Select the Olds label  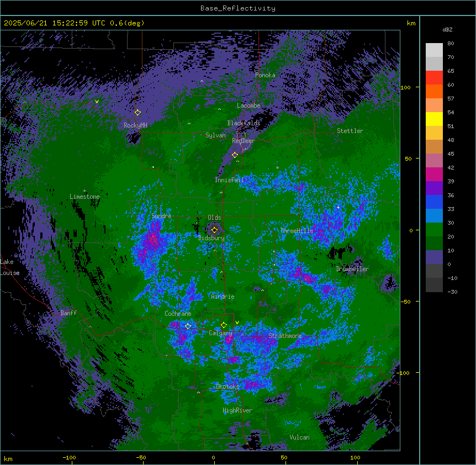click(214, 218)
